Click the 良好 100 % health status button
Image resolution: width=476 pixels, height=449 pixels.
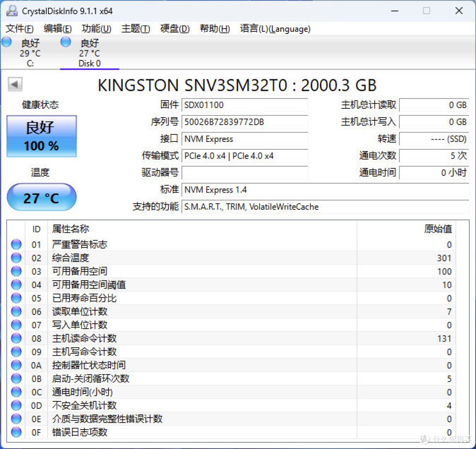(41, 136)
